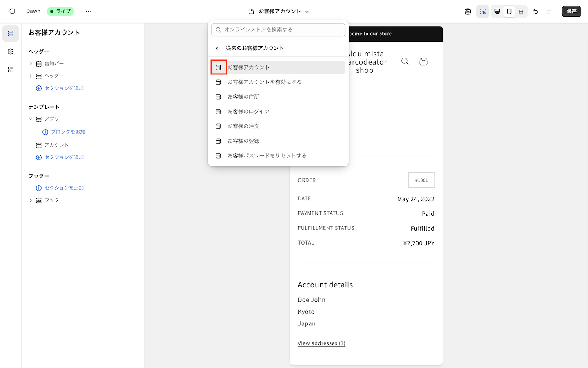Switch to mobile preview

(x=509, y=11)
